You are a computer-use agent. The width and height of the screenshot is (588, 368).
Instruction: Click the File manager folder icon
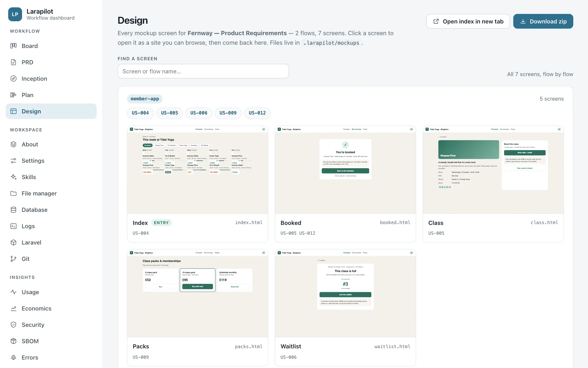13,193
